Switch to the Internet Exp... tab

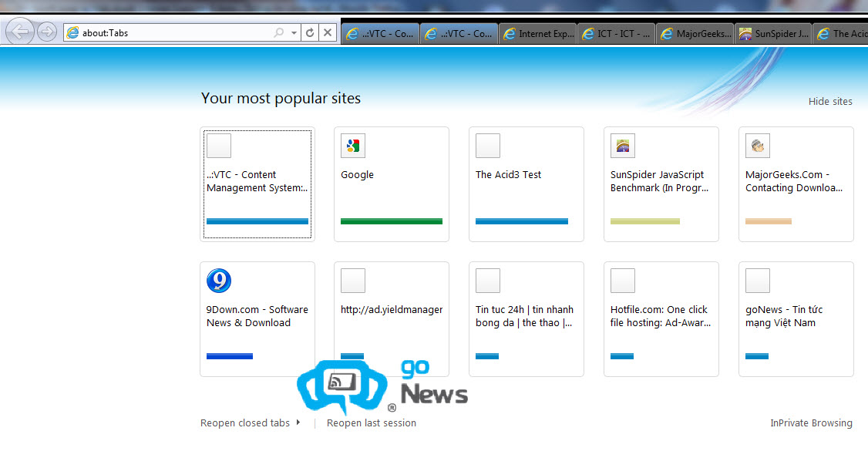537,34
